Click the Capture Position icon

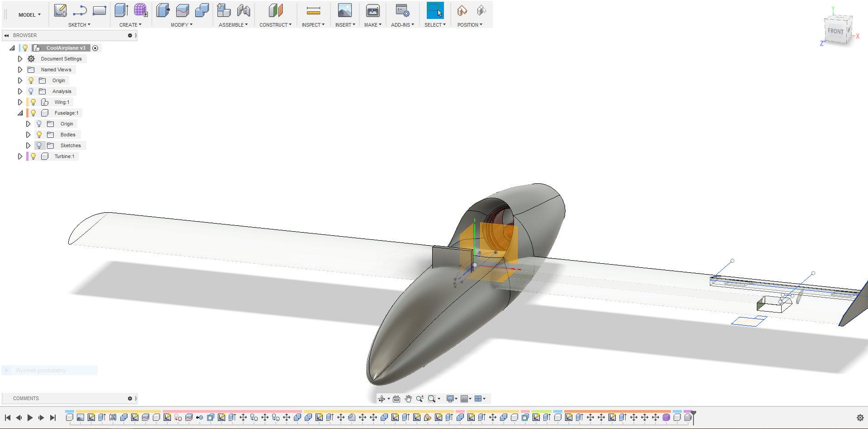pyautogui.click(x=462, y=10)
